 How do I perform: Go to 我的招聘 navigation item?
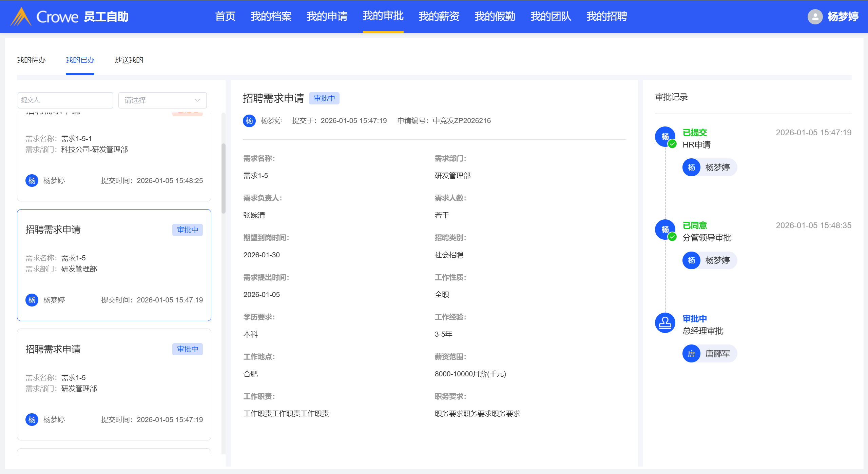point(606,16)
